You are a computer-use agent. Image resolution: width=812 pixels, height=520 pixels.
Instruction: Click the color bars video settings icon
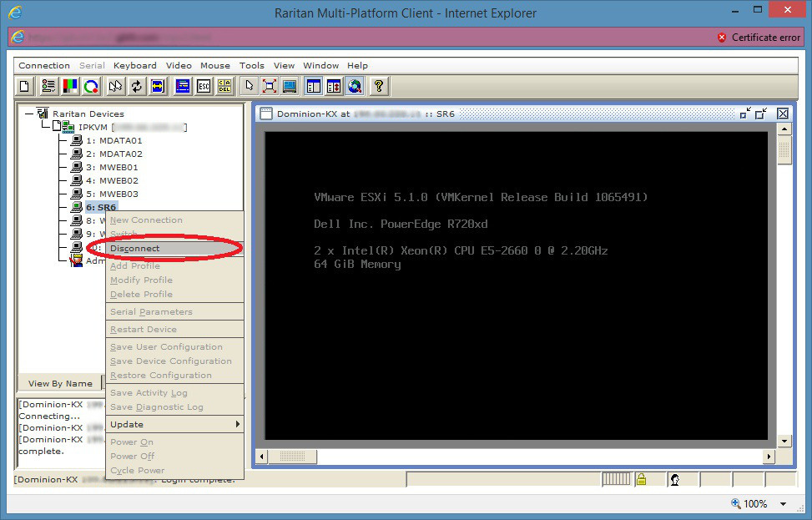tap(69, 86)
